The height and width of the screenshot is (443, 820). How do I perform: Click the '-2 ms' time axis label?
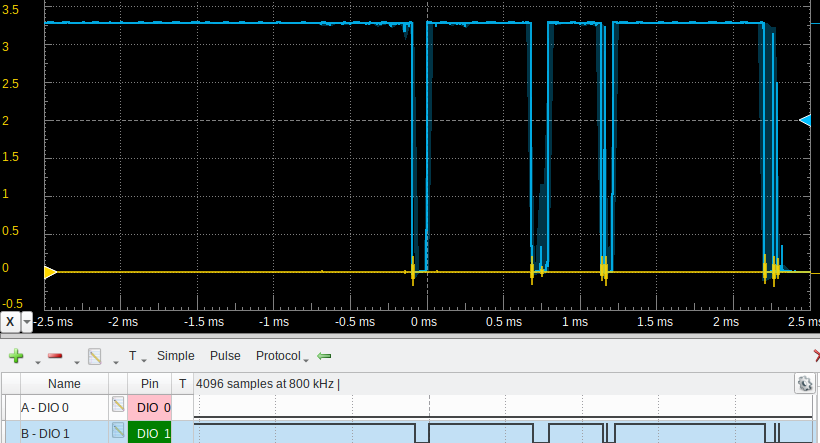123,322
